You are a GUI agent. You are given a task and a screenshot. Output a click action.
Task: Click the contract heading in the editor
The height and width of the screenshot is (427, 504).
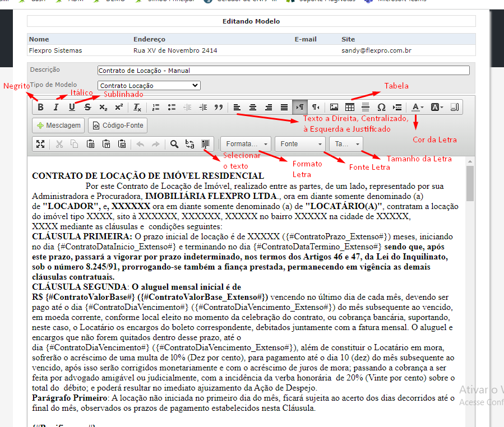point(148,176)
